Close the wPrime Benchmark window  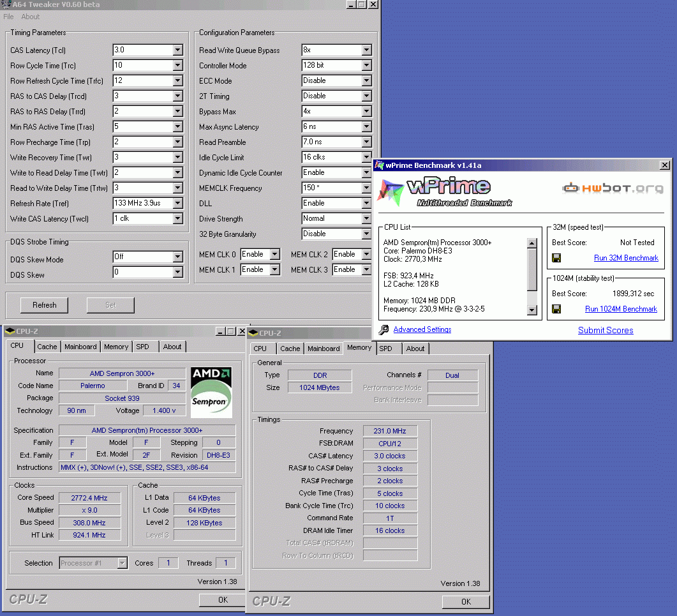coord(665,165)
